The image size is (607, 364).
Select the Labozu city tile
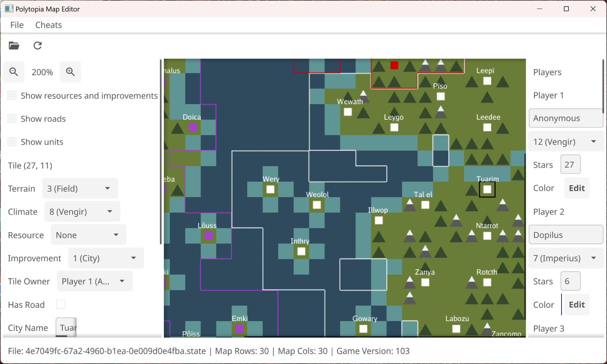(x=456, y=329)
